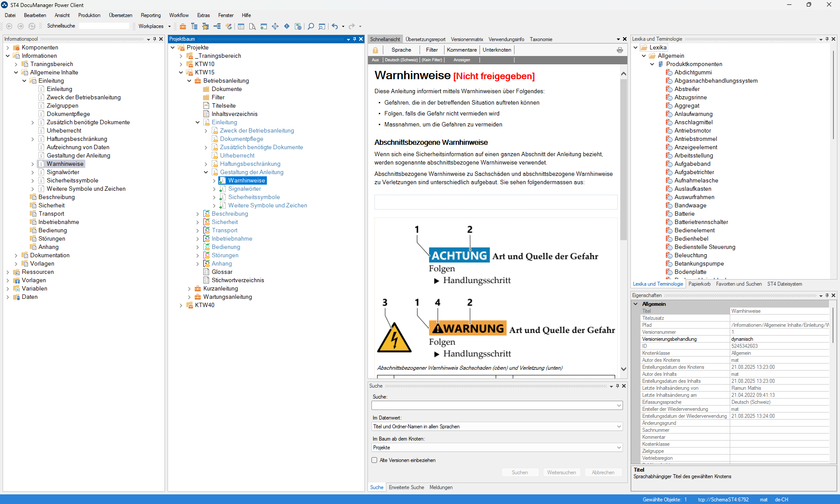The width and height of the screenshot is (840, 504).
Task: Switch to the Versionenmatrix tab
Action: tap(467, 39)
